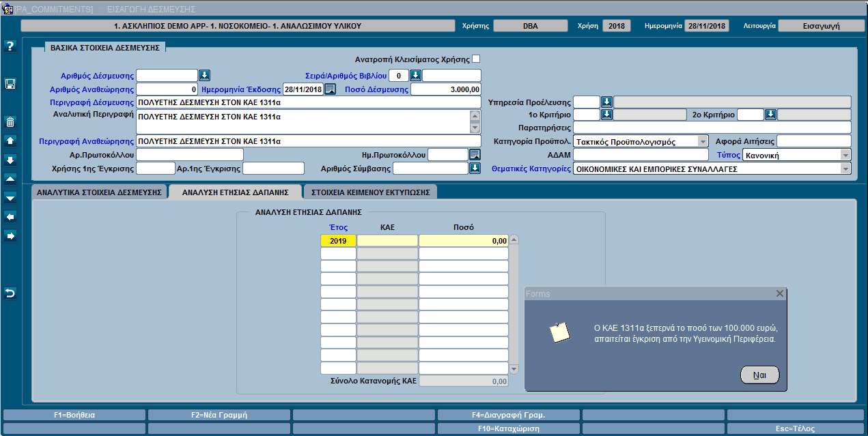
Task: Click the Αφορά Αιτήσεις input field
Action: [814, 141]
